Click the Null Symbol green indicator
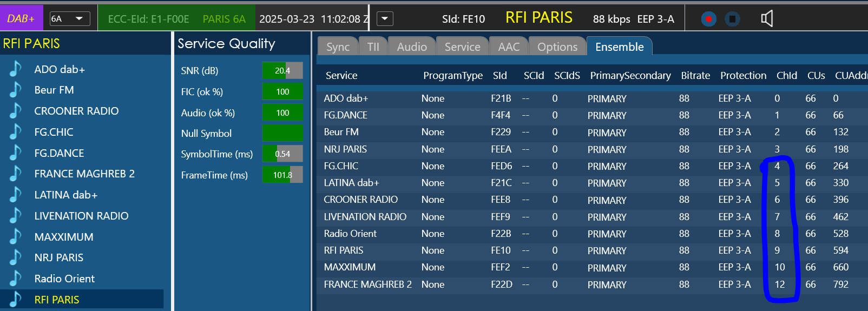This screenshot has width=868, height=311. tap(282, 133)
